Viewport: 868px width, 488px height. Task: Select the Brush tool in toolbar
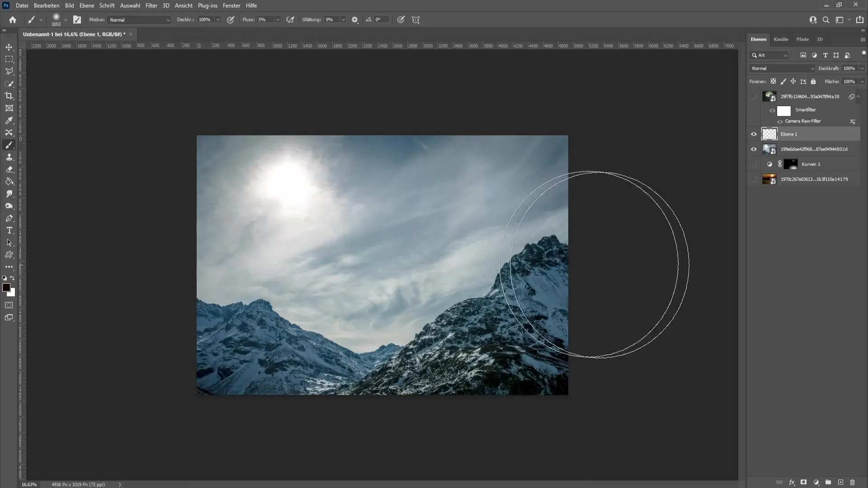click(x=9, y=145)
